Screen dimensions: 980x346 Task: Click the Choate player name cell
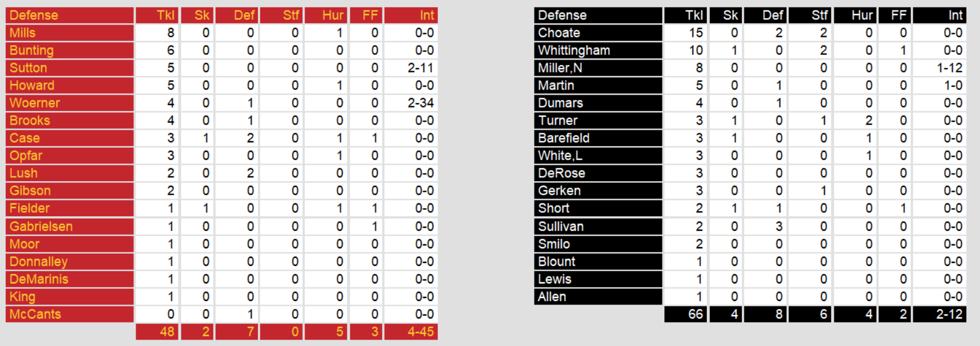click(x=598, y=33)
